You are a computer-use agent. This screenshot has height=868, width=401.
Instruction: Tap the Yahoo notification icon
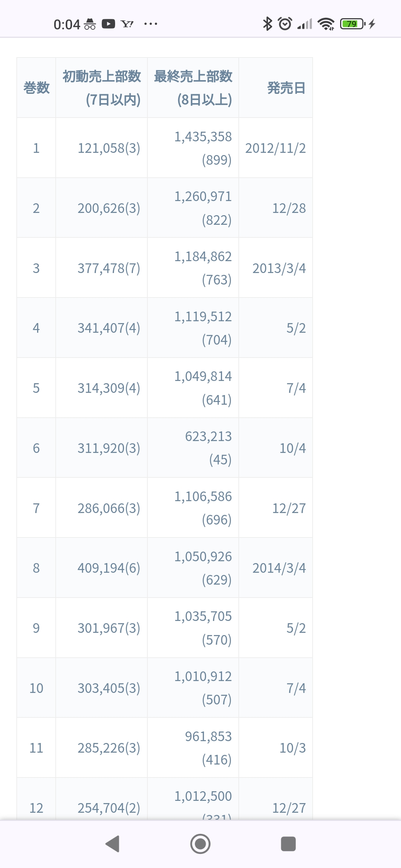(127, 24)
